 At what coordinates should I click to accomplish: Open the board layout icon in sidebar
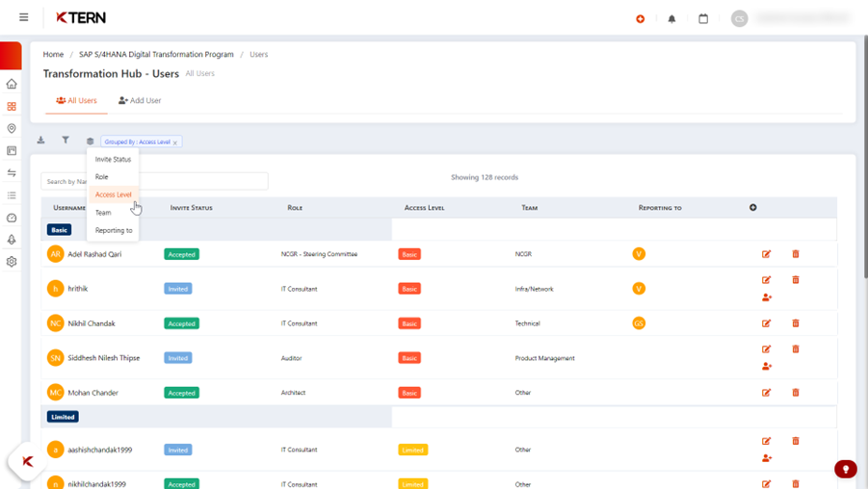(x=12, y=150)
